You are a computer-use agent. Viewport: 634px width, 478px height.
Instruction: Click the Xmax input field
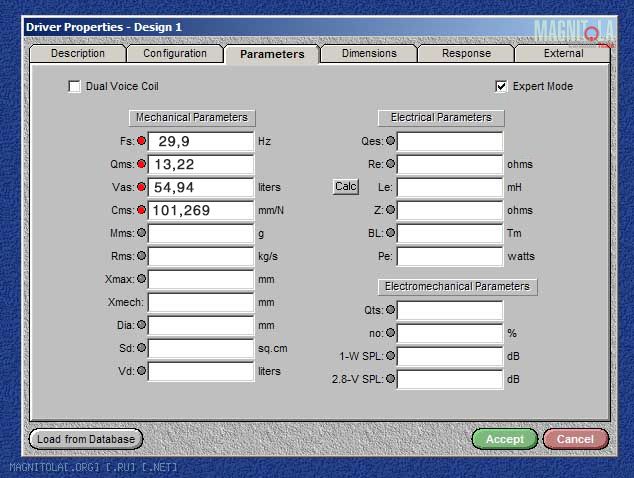200,279
